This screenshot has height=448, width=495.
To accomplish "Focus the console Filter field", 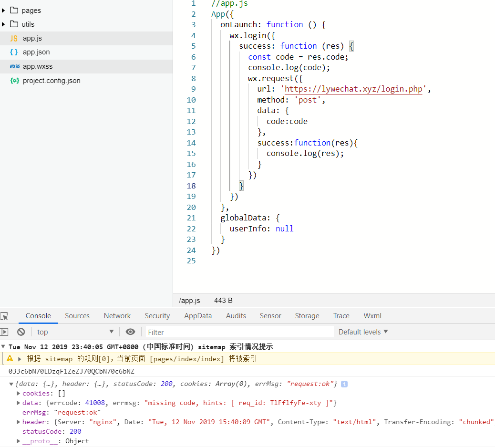I will (x=239, y=332).
